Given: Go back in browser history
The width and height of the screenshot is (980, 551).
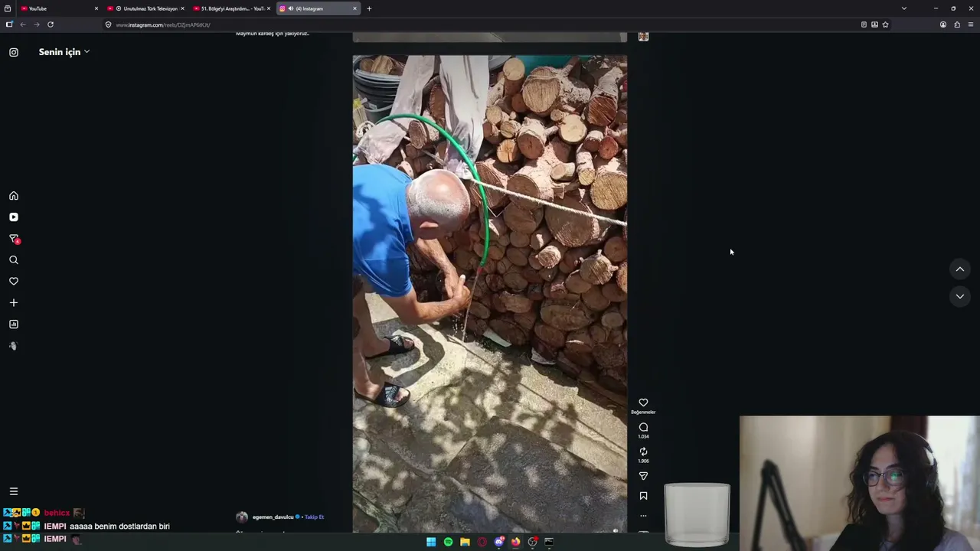Looking at the screenshot, I should (x=23, y=24).
